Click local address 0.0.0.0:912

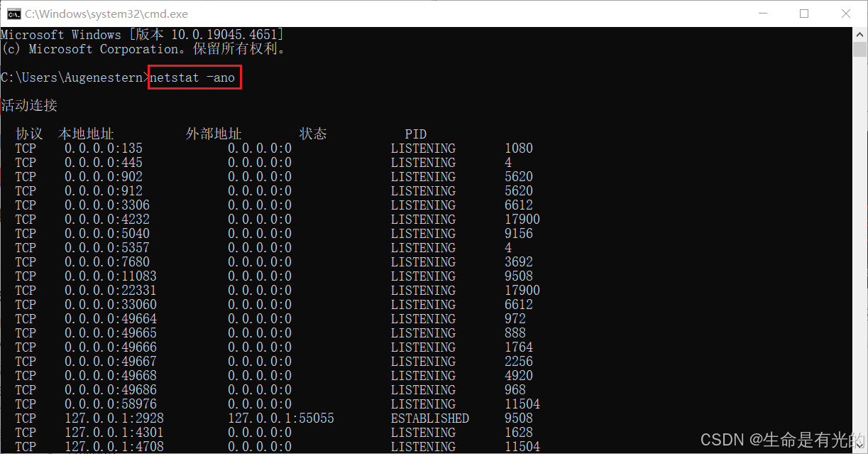point(104,191)
